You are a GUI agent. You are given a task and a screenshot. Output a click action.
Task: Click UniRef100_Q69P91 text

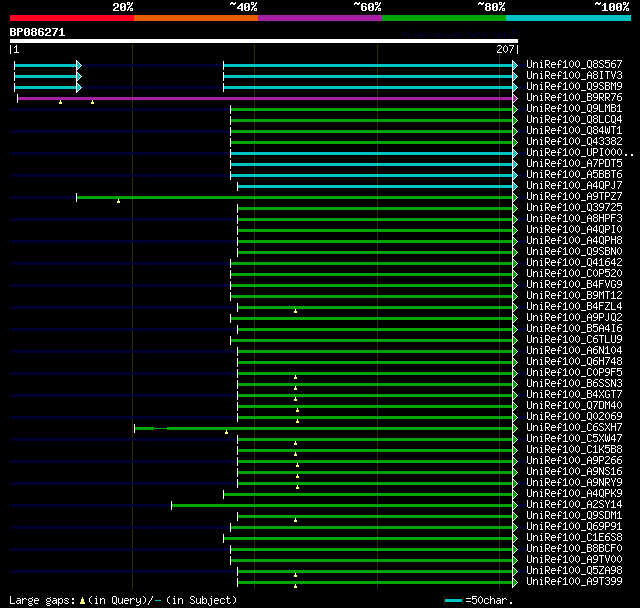(574, 527)
